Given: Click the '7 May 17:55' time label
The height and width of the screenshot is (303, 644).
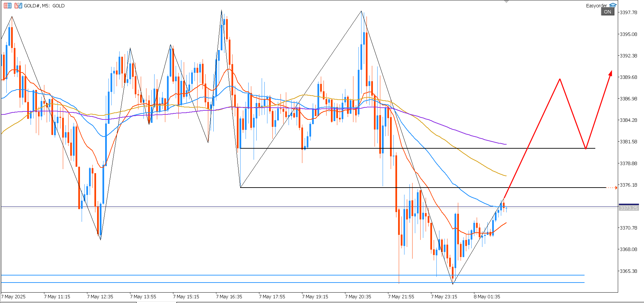Looking at the screenshot, I should [x=272, y=297].
